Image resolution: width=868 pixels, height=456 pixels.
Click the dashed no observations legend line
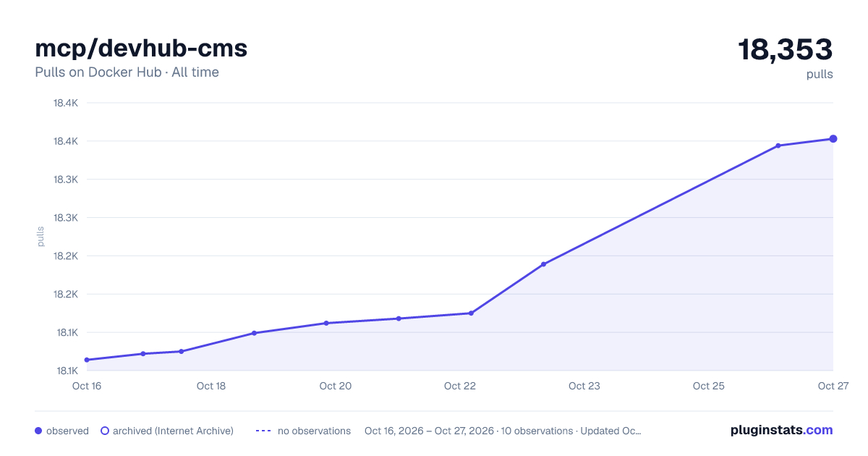(x=263, y=431)
